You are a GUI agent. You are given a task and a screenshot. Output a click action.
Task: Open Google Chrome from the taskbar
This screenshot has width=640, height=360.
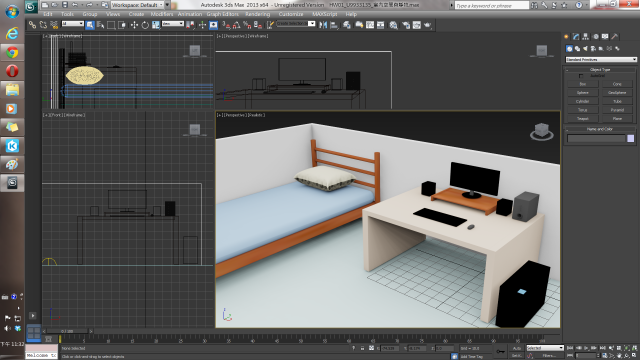[x=12, y=52]
